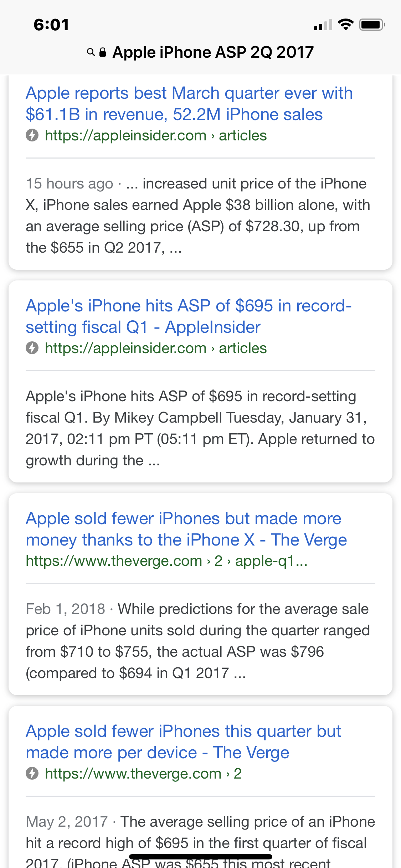Screen dimensions: 401x868
Task: Tap the Mikey Campbell snippet text
Action: click(x=200, y=428)
